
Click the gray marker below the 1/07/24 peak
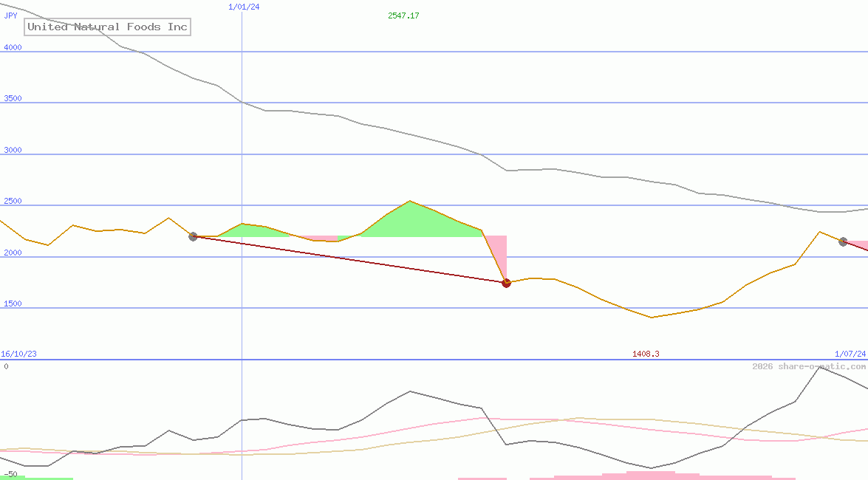click(x=843, y=241)
